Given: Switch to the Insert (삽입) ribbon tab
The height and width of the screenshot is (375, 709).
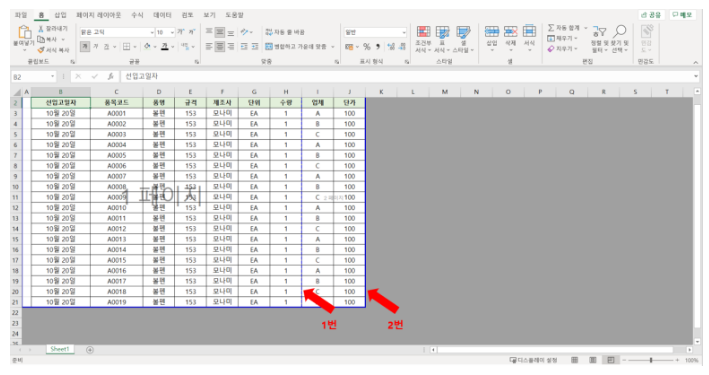Looking at the screenshot, I should 60,15.
